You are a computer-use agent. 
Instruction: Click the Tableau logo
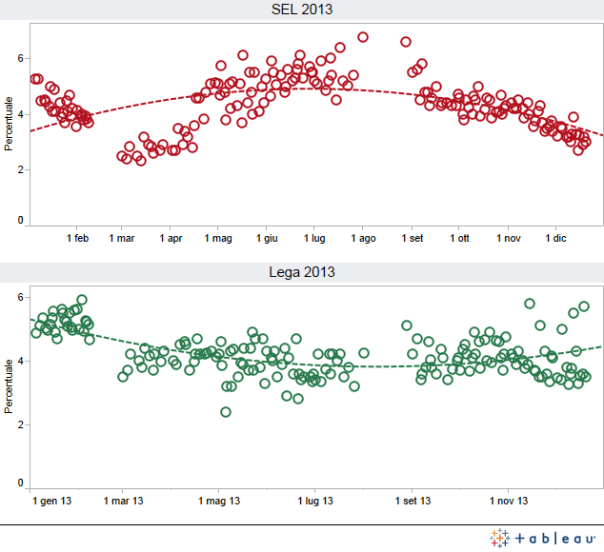click(x=544, y=536)
